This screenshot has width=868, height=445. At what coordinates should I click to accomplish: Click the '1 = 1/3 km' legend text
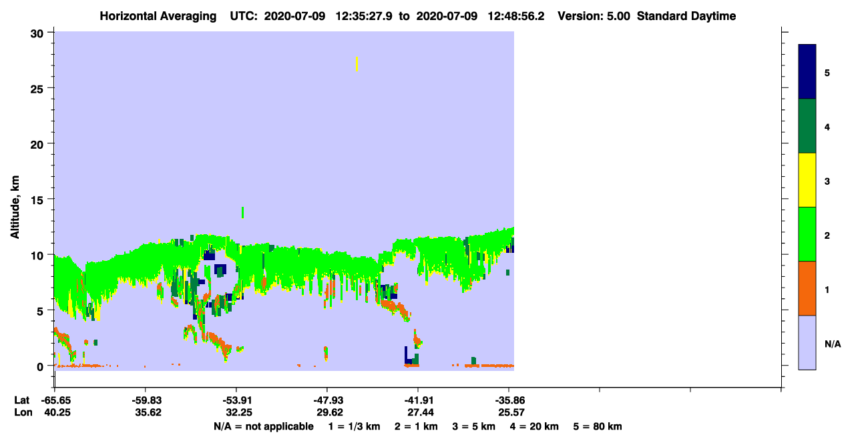pyautogui.click(x=354, y=426)
